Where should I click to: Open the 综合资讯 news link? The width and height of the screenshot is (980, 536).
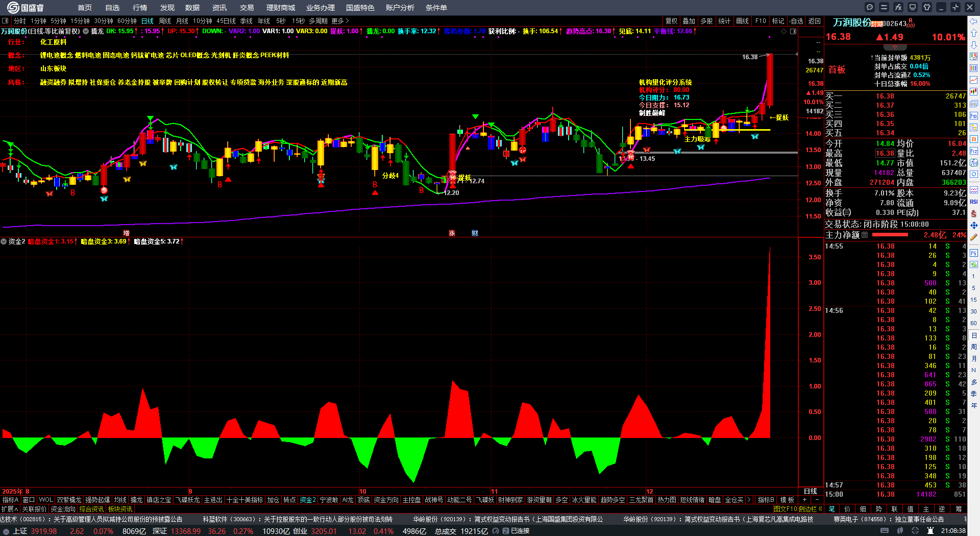click(x=91, y=509)
